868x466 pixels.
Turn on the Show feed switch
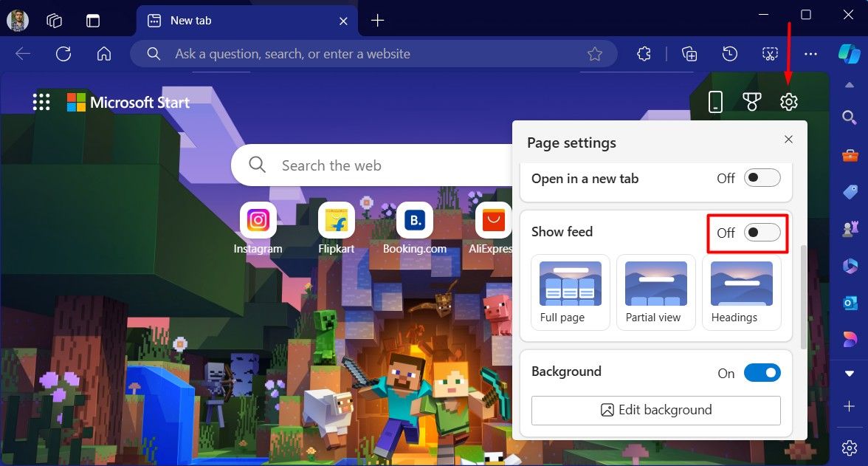tap(762, 232)
